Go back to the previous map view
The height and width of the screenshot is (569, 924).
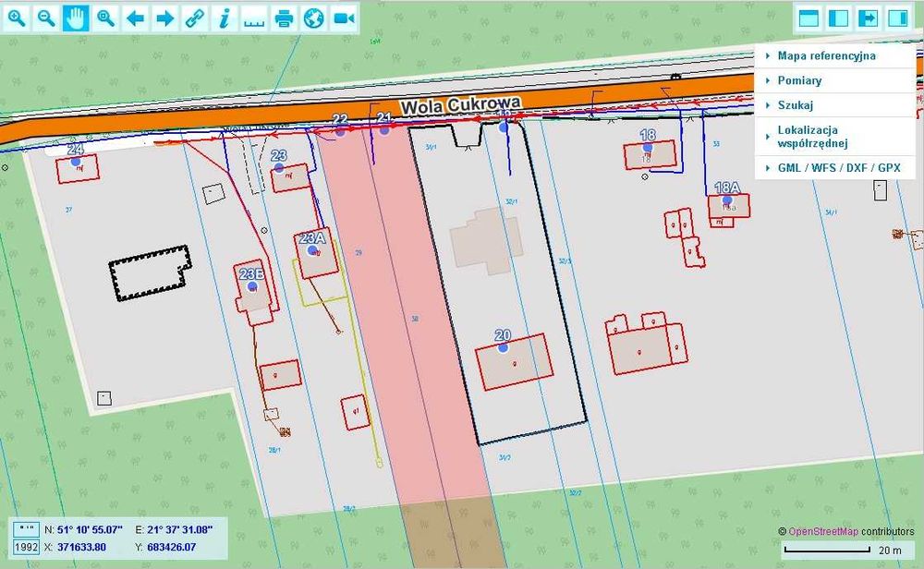point(136,18)
